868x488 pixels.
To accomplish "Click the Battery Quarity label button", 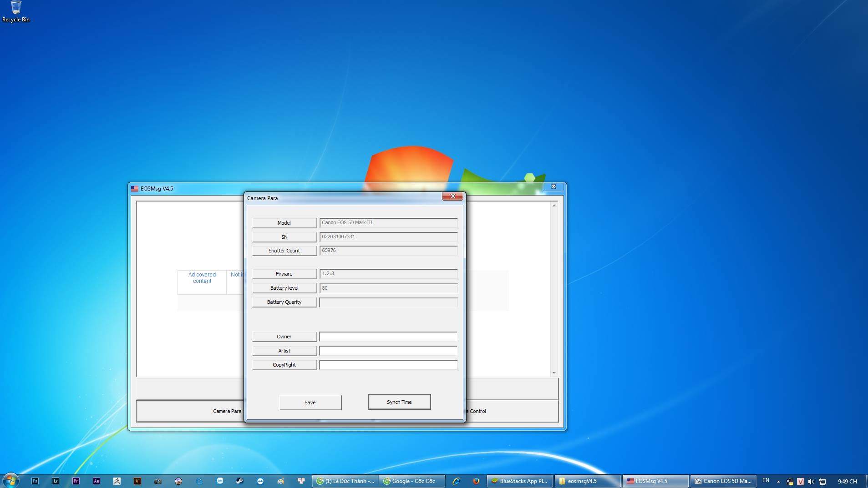I will [284, 302].
